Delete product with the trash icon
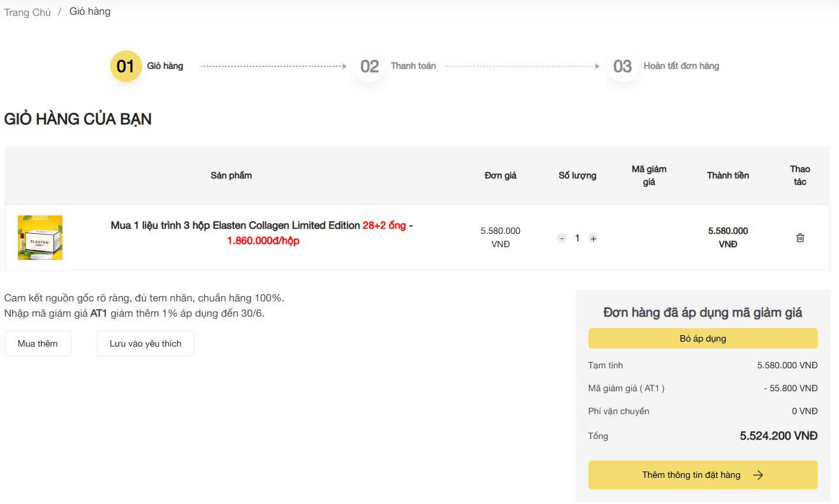The image size is (839, 504). pos(800,238)
